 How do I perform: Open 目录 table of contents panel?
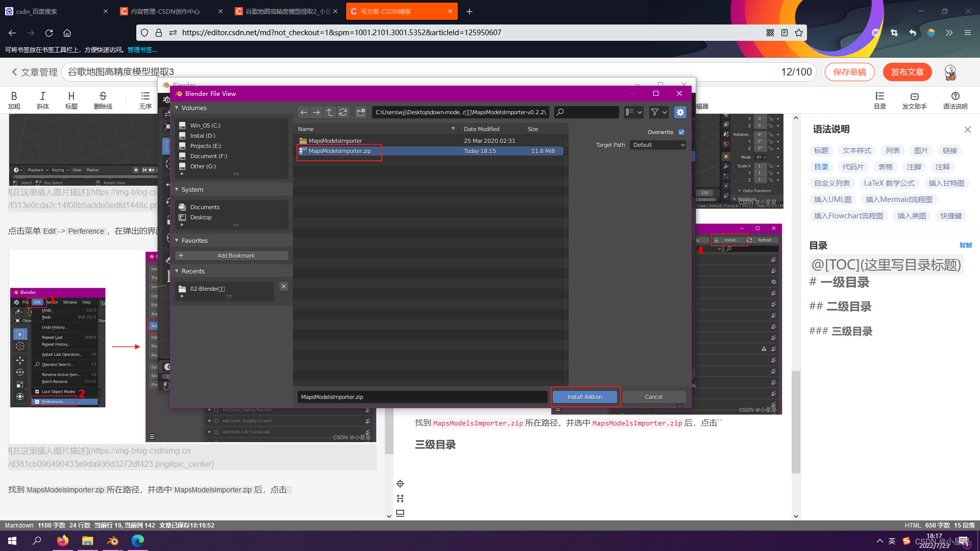[880, 101]
